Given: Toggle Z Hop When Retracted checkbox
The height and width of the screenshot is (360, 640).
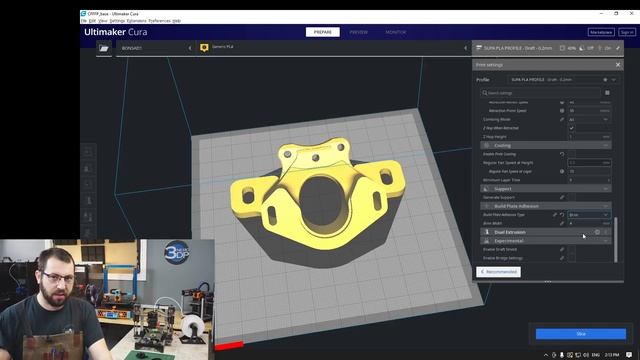Looking at the screenshot, I should 571,128.
